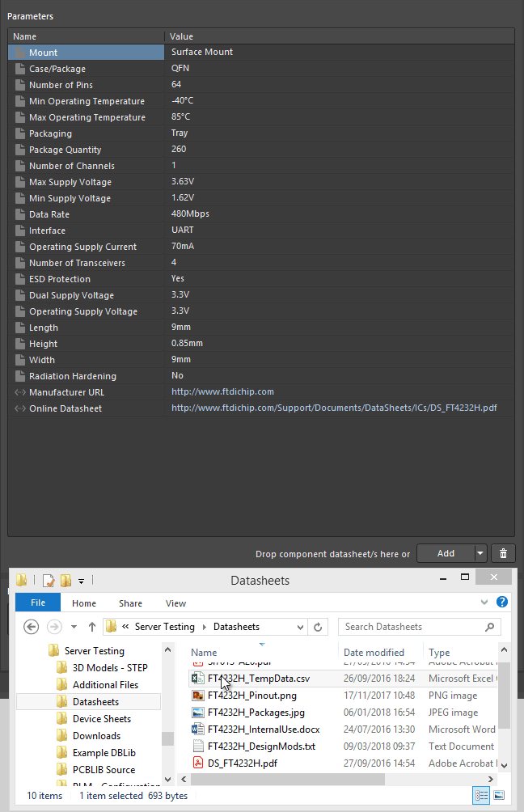Click the Case/Package parameter document icon

pyautogui.click(x=20, y=69)
